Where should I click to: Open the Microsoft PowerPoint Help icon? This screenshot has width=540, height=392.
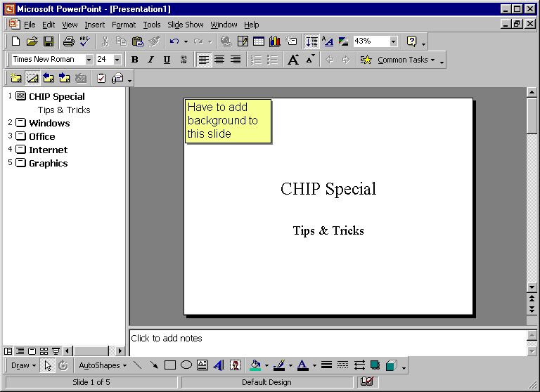click(x=411, y=41)
